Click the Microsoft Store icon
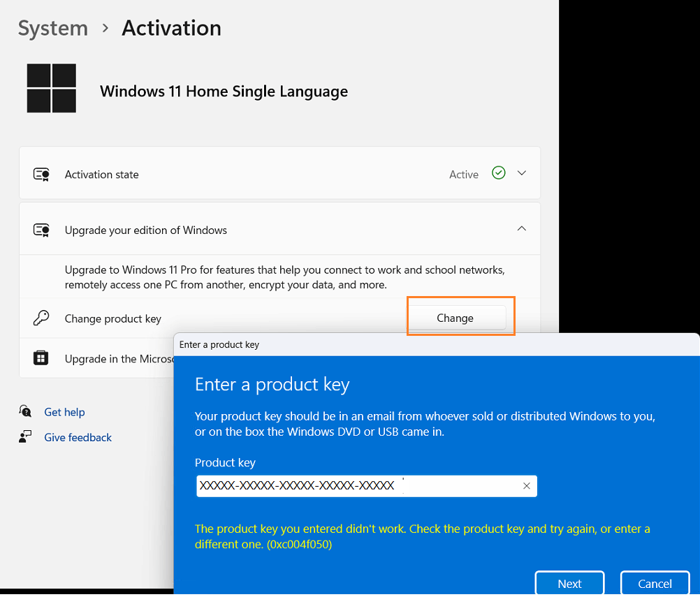 41,358
